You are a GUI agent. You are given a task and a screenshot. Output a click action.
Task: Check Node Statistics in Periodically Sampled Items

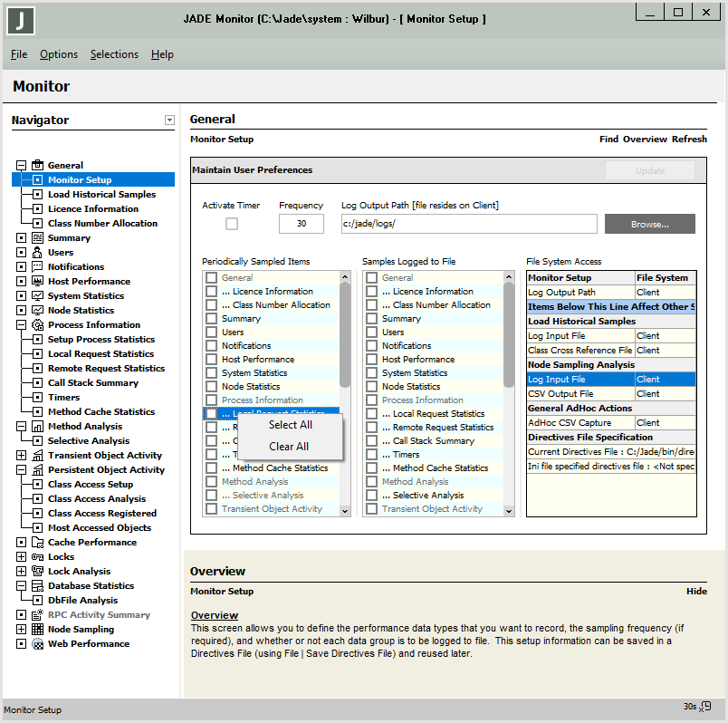pos(212,386)
